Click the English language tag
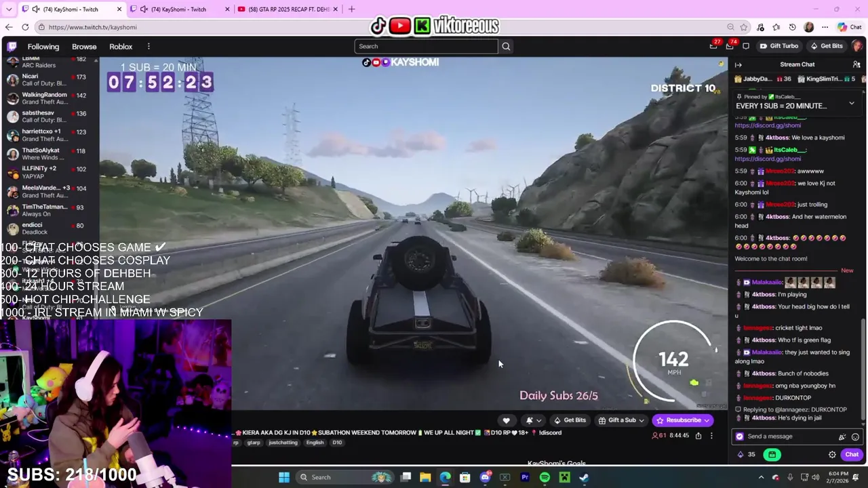868x488 pixels. click(x=315, y=443)
